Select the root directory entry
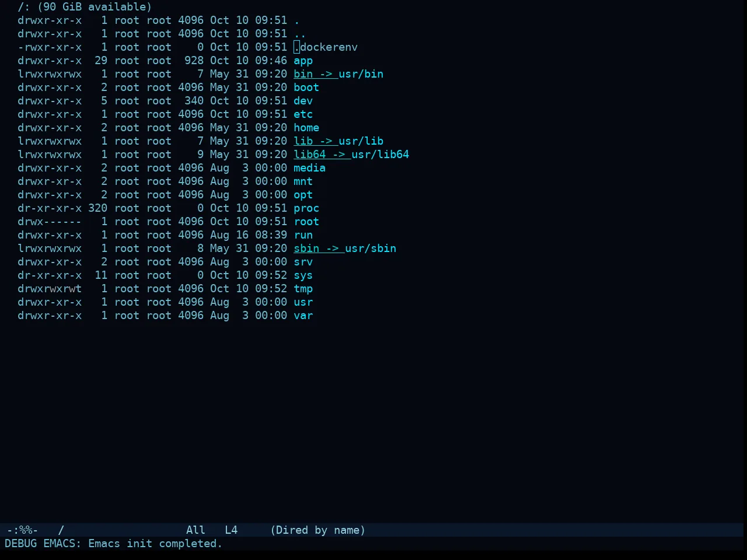Viewport: 747px width, 560px height. [x=306, y=222]
